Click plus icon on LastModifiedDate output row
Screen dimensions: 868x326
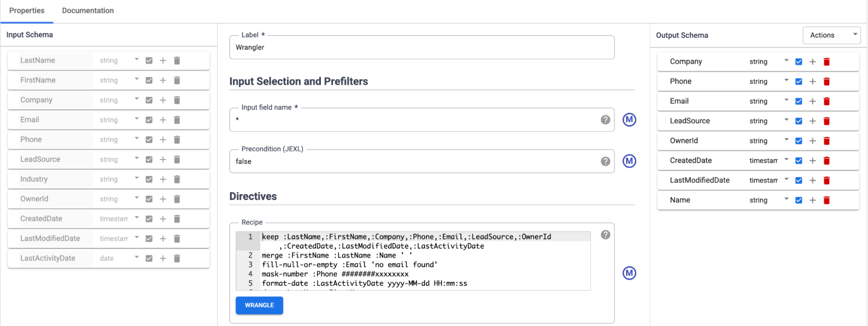pyautogui.click(x=812, y=181)
